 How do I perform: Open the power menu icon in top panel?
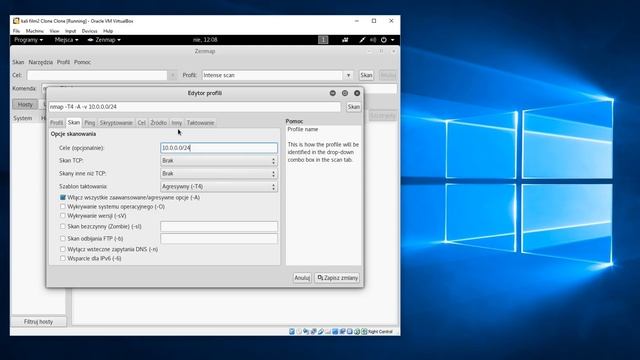[384, 40]
